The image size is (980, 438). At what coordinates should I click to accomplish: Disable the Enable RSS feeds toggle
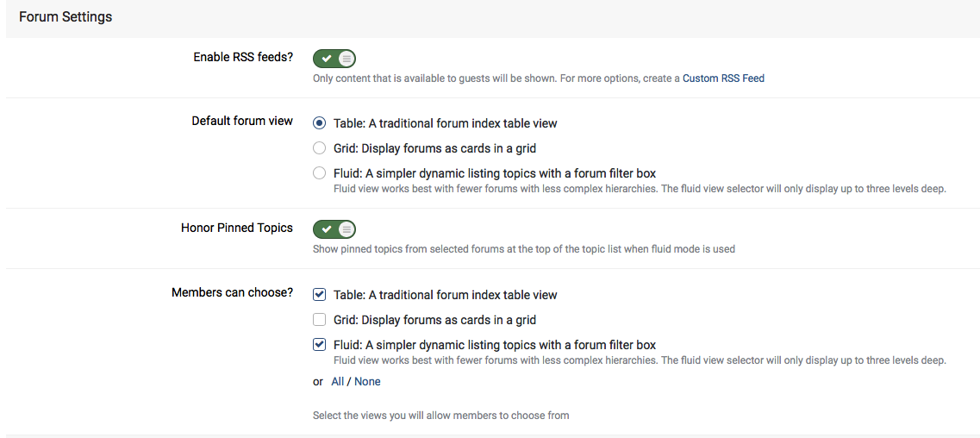(x=334, y=59)
